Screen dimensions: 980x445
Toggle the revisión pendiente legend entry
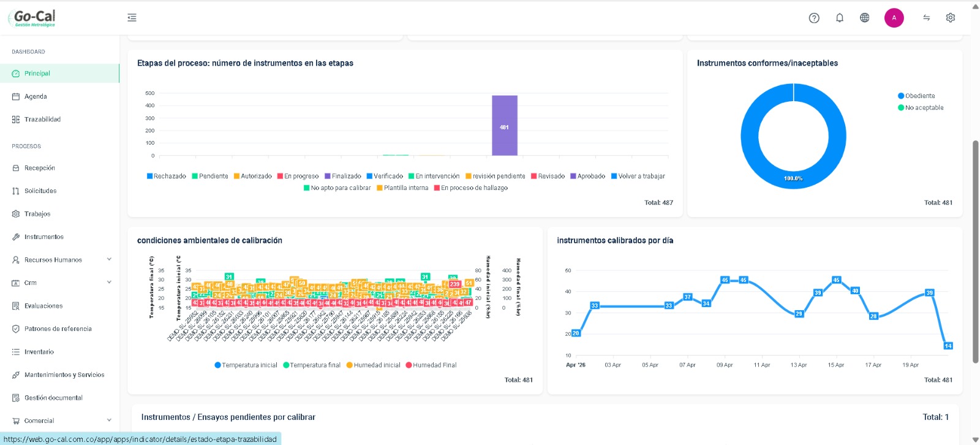496,177
